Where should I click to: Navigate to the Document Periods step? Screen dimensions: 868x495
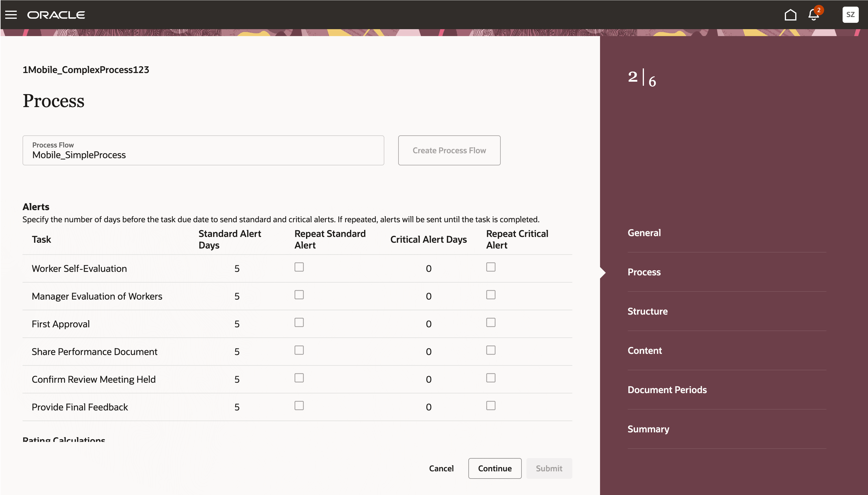(x=667, y=390)
